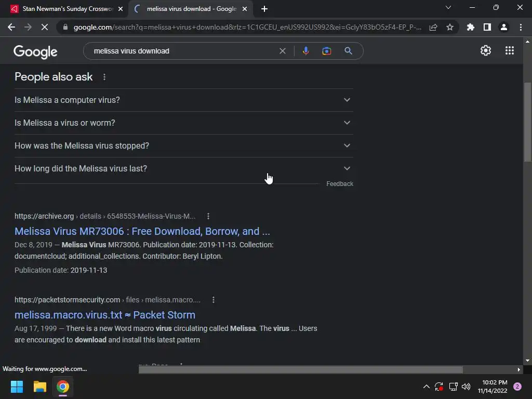532x399 pixels.
Task: Click the share page icon in address bar
Action: (x=433, y=27)
